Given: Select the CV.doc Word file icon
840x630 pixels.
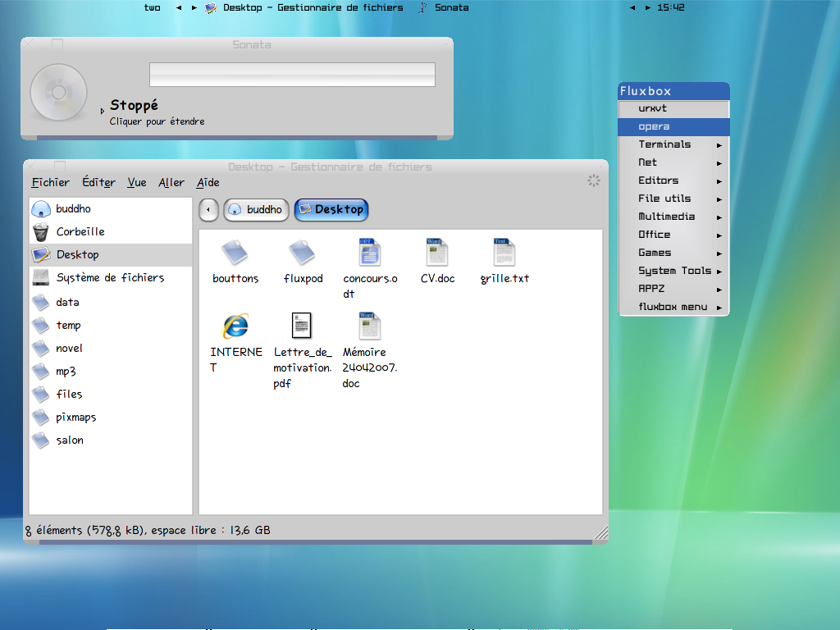Looking at the screenshot, I should (437, 253).
